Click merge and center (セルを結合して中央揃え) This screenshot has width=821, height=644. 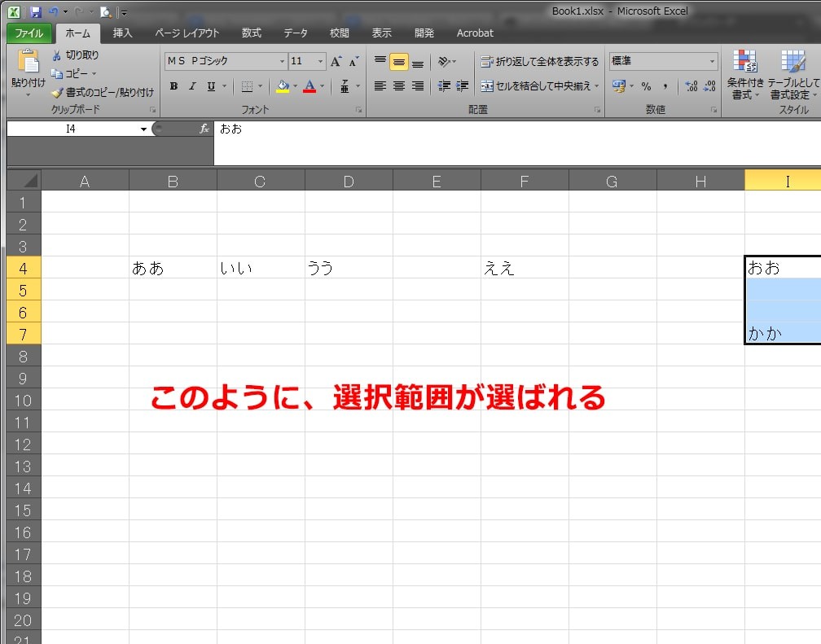539,85
